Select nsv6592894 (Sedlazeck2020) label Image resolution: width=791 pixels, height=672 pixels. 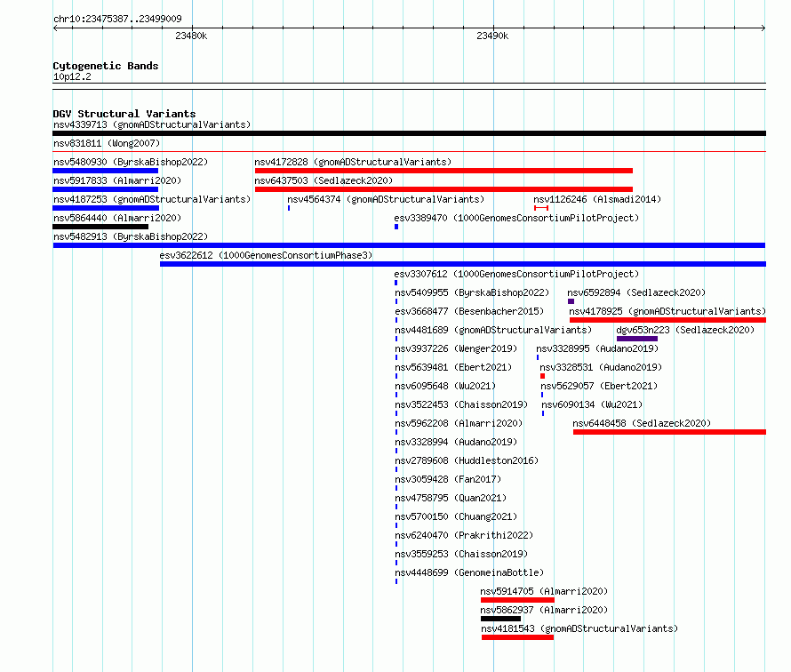pyautogui.click(x=636, y=292)
